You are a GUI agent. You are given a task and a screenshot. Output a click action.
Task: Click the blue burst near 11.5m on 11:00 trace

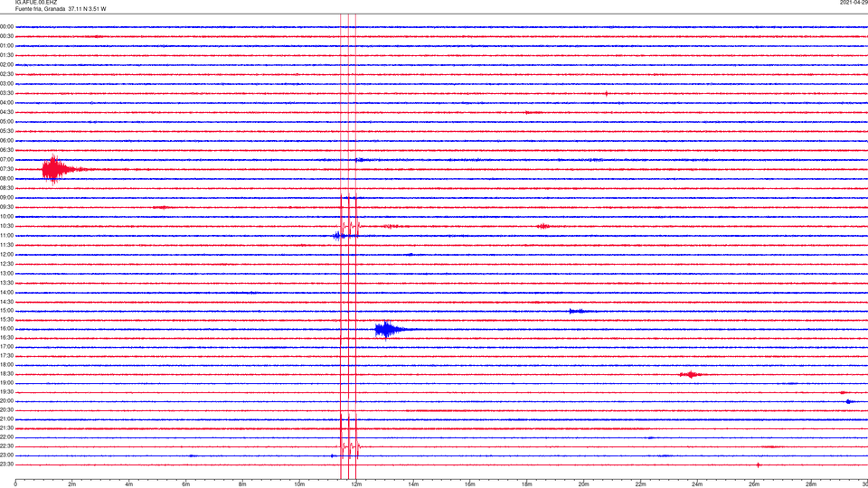339,236
